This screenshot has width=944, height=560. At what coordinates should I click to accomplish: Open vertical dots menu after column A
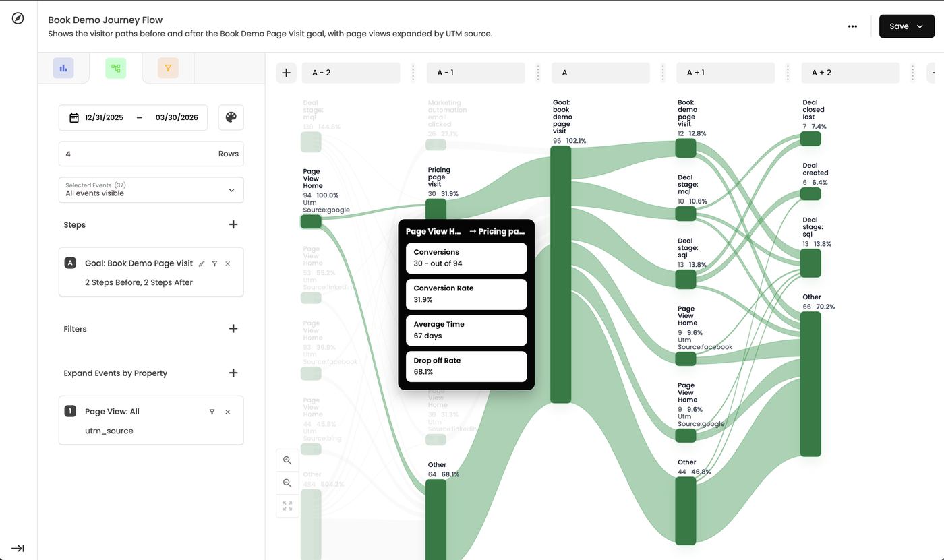pyautogui.click(x=663, y=73)
